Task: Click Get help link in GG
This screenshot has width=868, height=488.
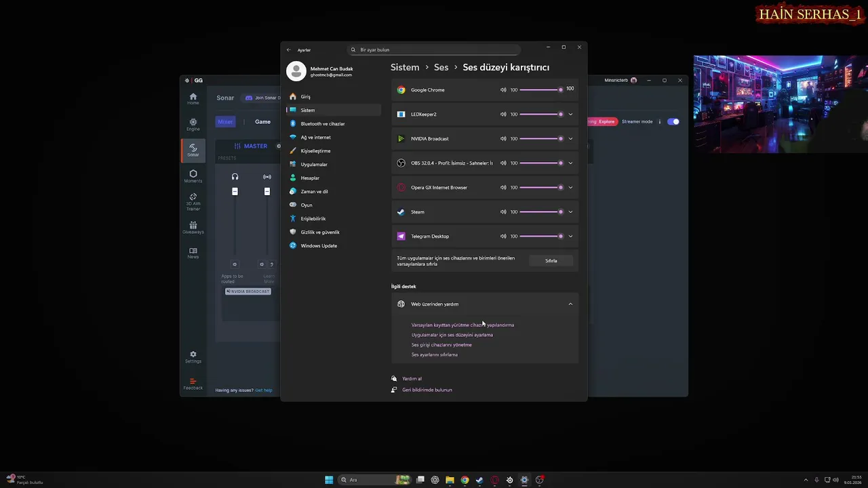Action: pos(264,390)
